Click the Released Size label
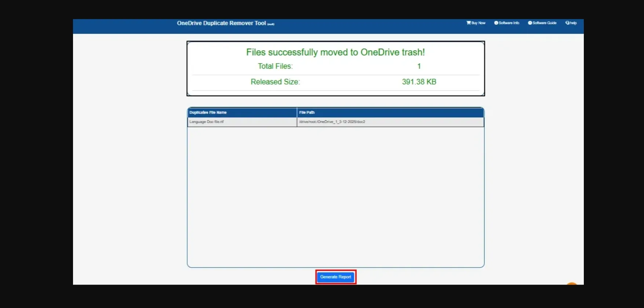This screenshot has width=644, height=308. [x=275, y=82]
